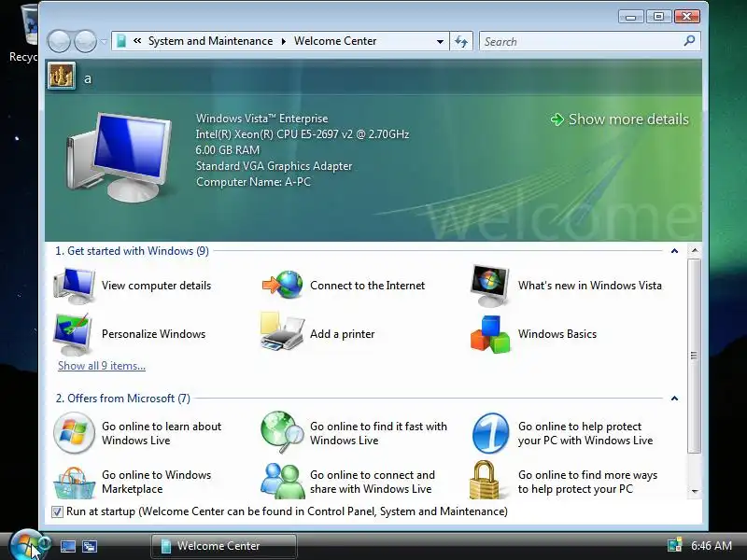Click the Add a printer label

click(342, 334)
